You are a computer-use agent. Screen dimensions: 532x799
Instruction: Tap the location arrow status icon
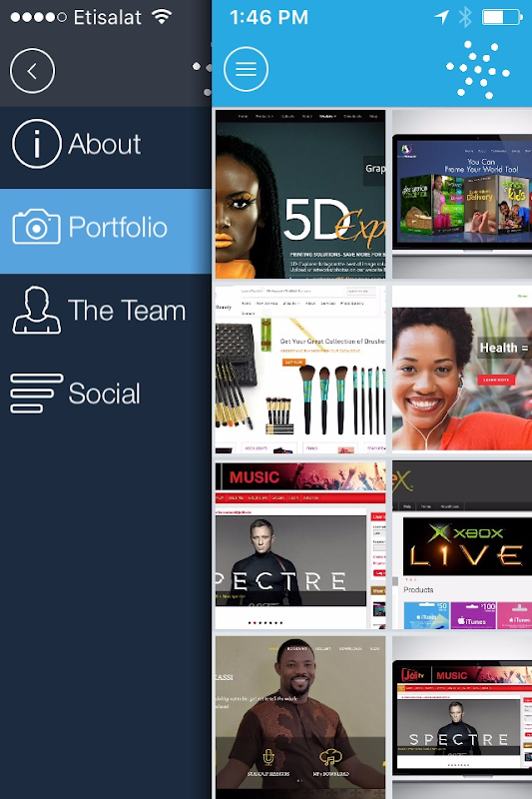pos(442,17)
